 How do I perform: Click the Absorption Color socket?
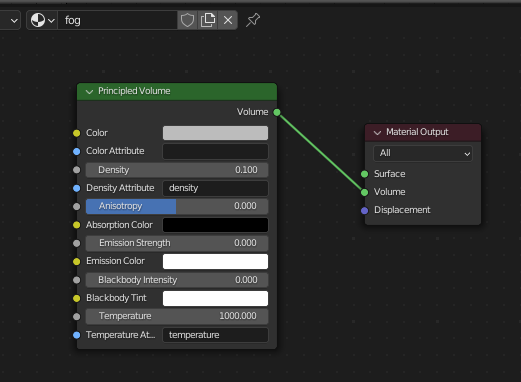(77, 225)
